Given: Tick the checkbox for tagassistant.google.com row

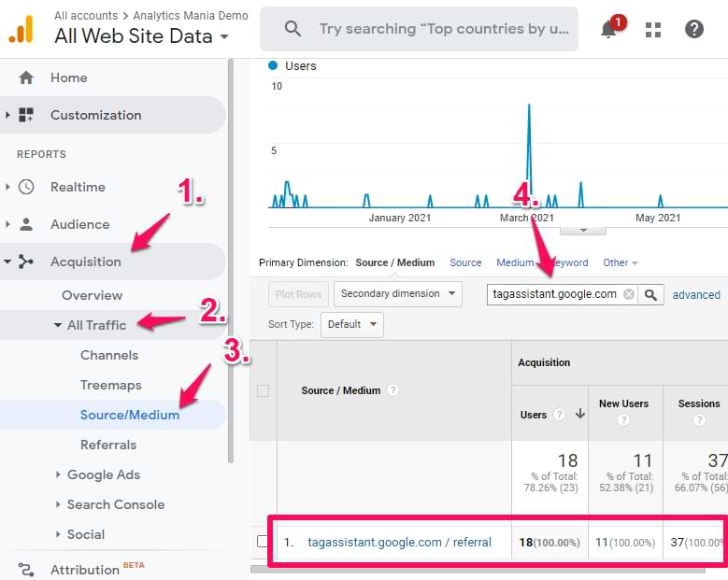Looking at the screenshot, I should click(263, 542).
